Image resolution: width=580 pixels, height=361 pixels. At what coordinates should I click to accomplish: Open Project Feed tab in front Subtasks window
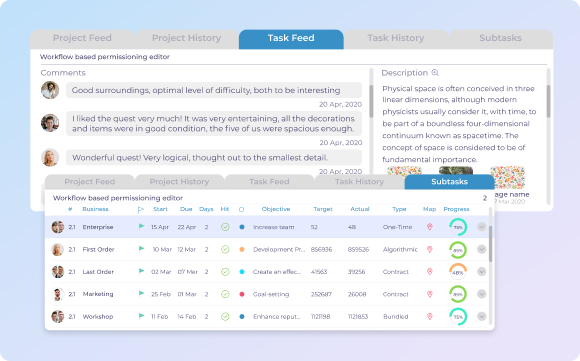coord(90,182)
